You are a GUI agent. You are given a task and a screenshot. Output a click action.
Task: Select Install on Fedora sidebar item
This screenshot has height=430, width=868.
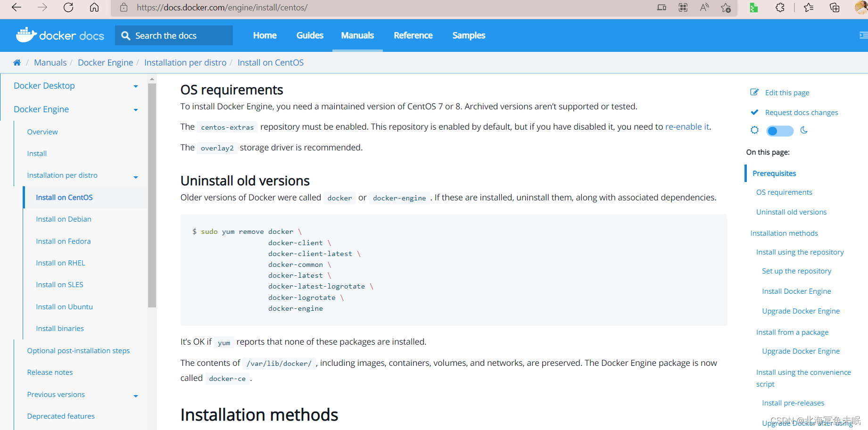point(63,241)
